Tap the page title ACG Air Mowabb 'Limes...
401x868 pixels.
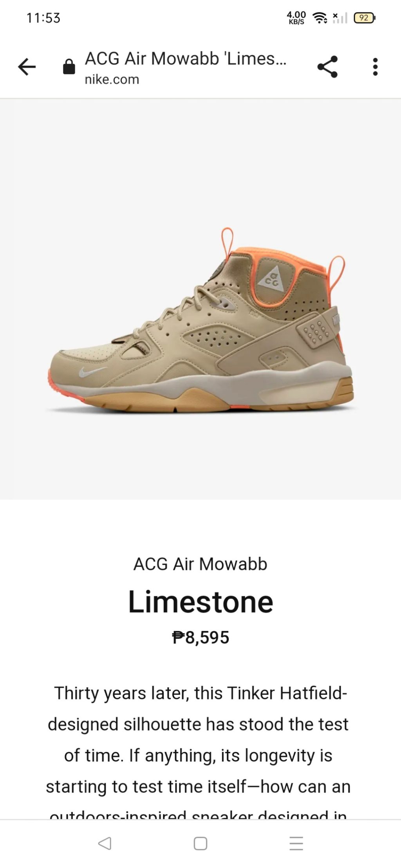[186, 59]
